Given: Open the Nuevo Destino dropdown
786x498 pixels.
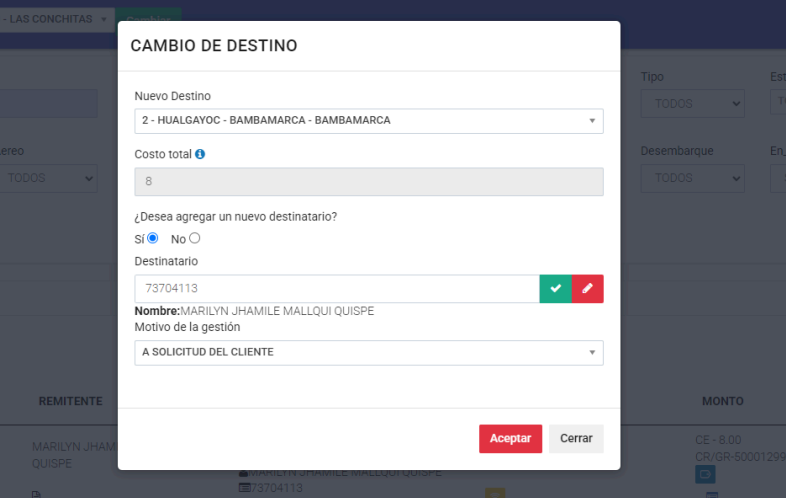Looking at the screenshot, I should click(x=369, y=121).
